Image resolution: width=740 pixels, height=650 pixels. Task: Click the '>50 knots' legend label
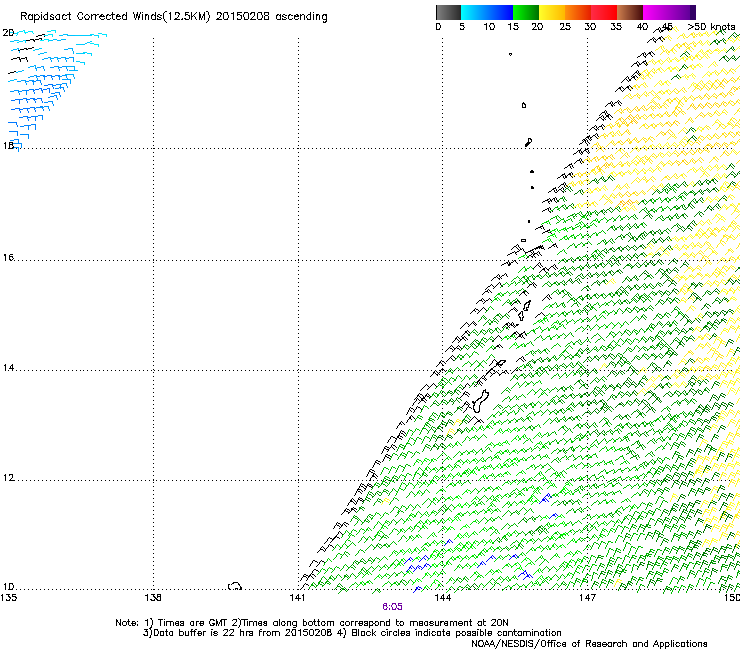pos(711,27)
